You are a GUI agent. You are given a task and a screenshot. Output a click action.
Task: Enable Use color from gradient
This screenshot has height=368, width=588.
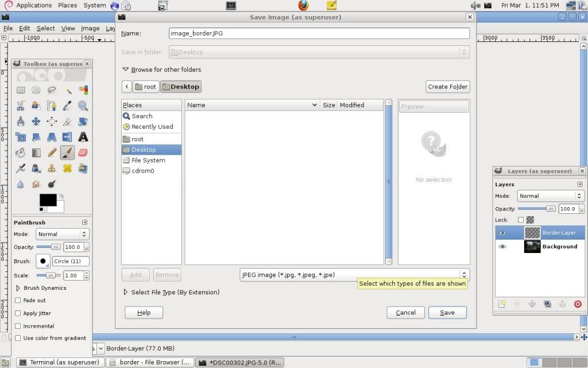pos(18,338)
